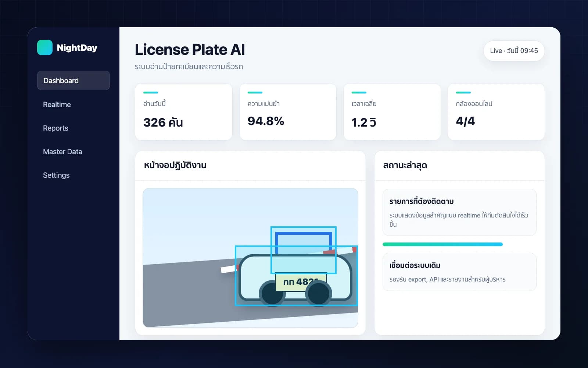
Task: Click the Live วันนี้ 09:45 status pill
Action: click(x=514, y=51)
